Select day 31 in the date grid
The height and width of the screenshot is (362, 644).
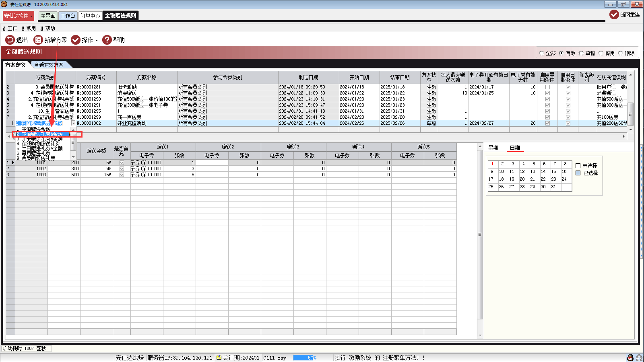click(554, 187)
